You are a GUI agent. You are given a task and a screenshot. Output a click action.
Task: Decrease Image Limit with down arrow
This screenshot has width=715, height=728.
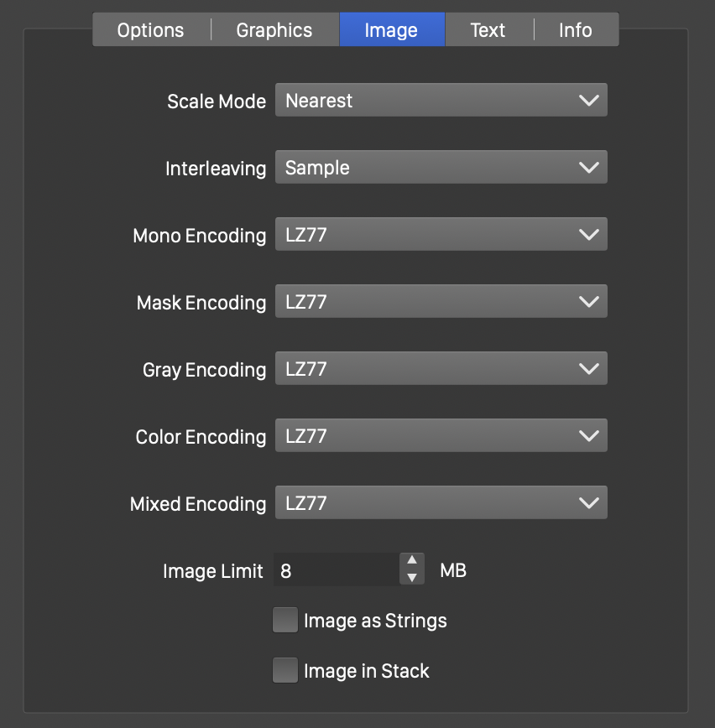(x=411, y=578)
